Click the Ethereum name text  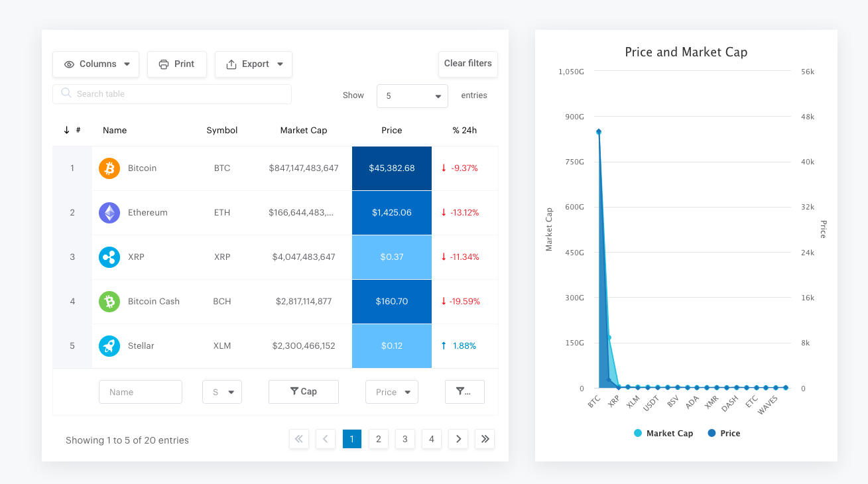pos(148,213)
